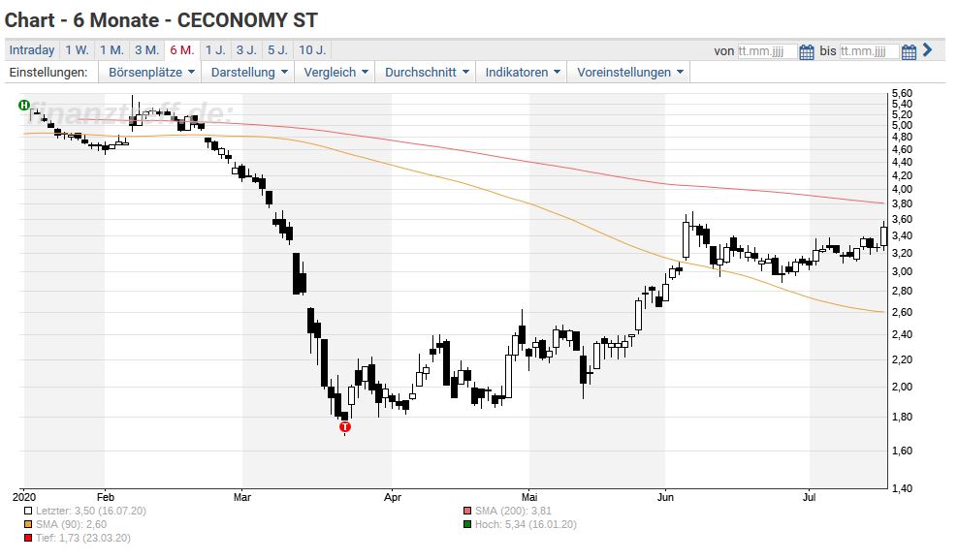Viewport: 958px width, 560px height.
Task: Click legend text 'Tief: 1,73 (23.03.20)'
Action: pos(83,538)
